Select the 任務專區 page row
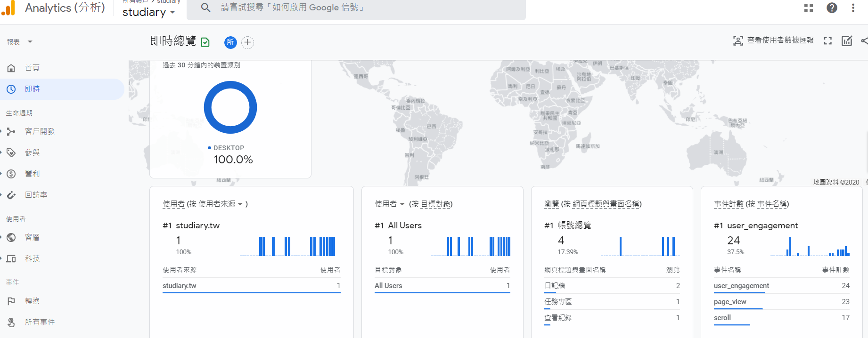Screen dimensions: 868x338 click(612, 302)
